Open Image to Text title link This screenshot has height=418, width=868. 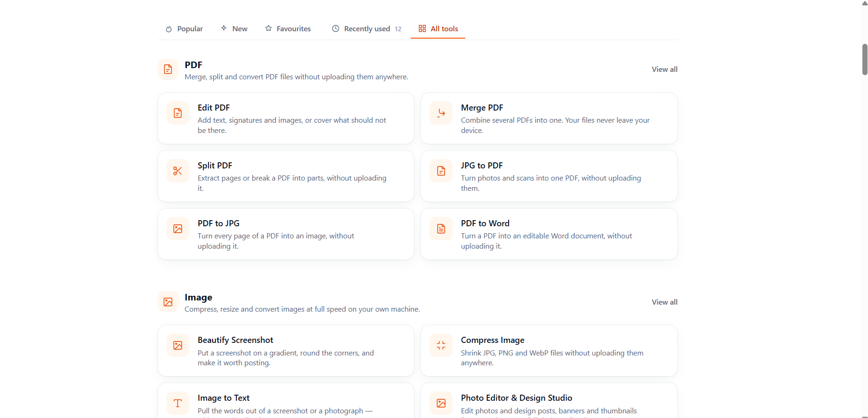pyautogui.click(x=224, y=398)
